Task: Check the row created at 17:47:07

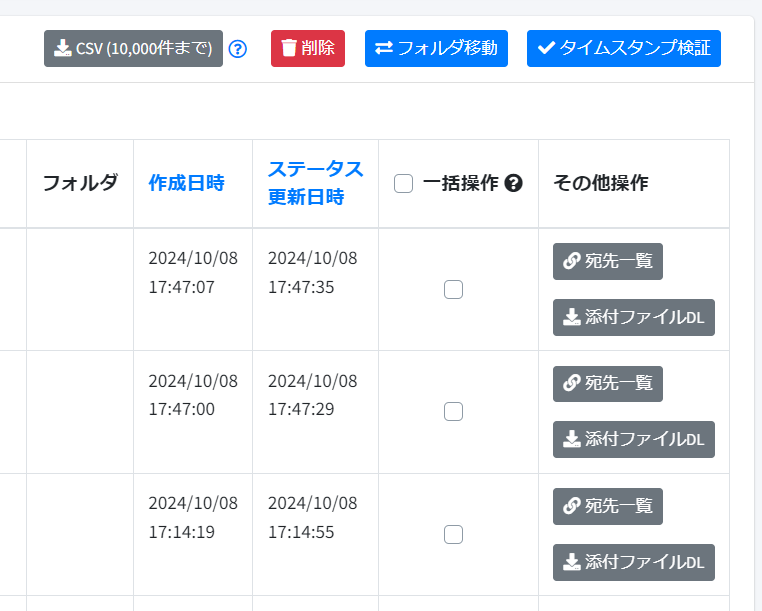Action: pyautogui.click(x=453, y=290)
